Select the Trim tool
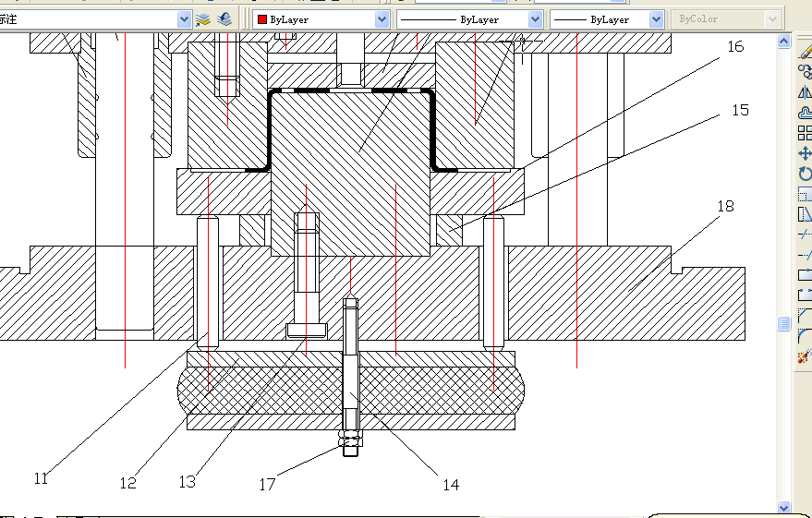This screenshot has height=518, width=812. click(x=804, y=235)
